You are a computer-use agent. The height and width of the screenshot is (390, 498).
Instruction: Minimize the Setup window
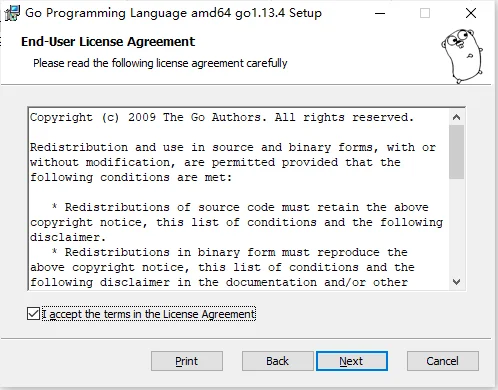pos(380,13)
